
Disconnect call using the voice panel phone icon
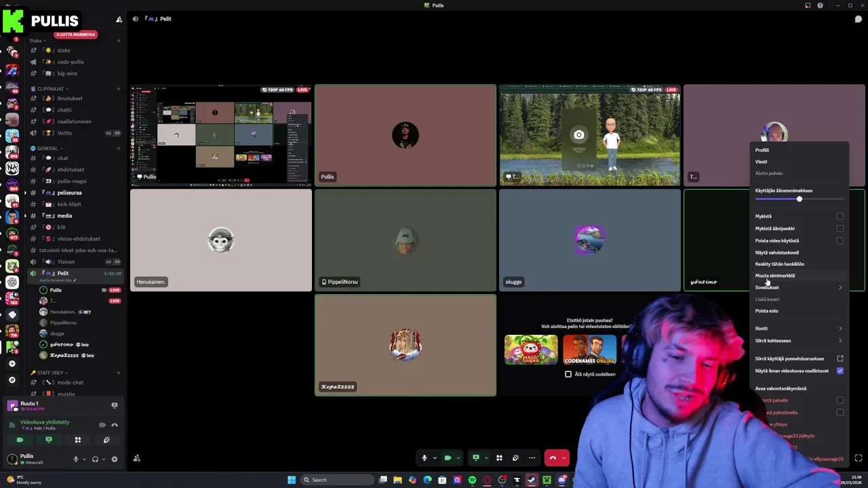click(115, 425)
